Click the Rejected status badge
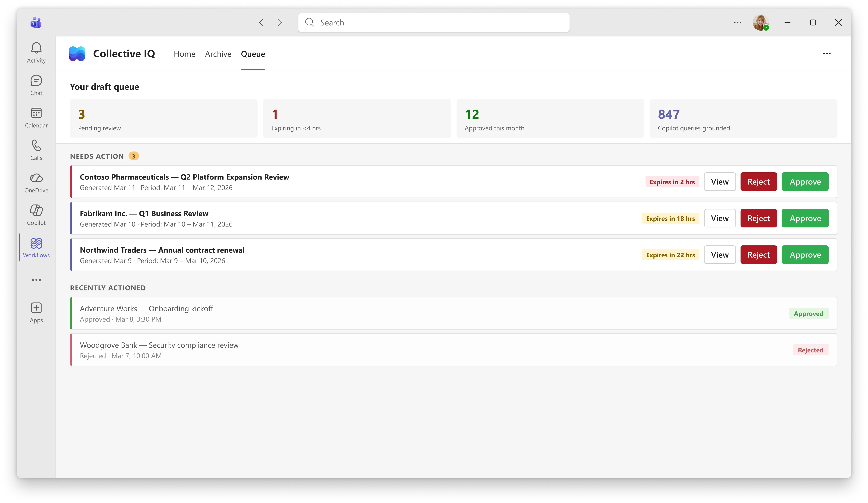This screenshot has width=868, height=503. (810, 350)
